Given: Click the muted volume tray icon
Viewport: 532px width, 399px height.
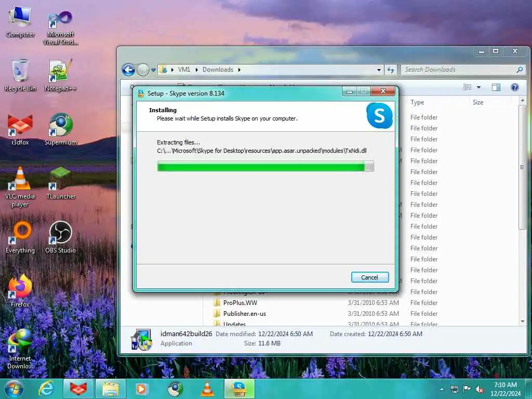Looking at the screenshot, I should (x=480, y=390).
